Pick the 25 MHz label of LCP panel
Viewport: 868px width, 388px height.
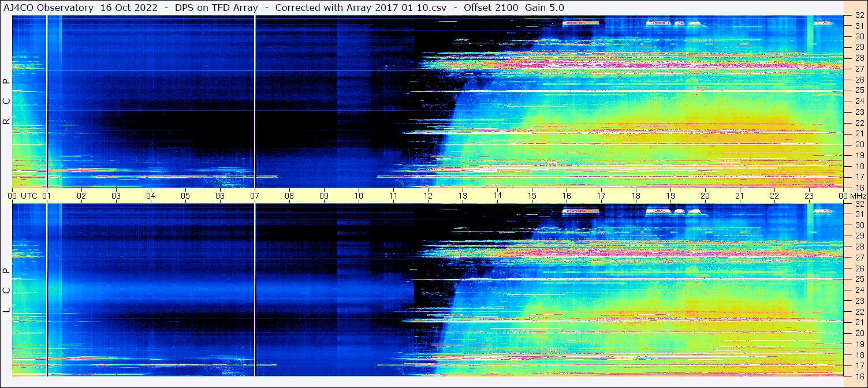859,279
